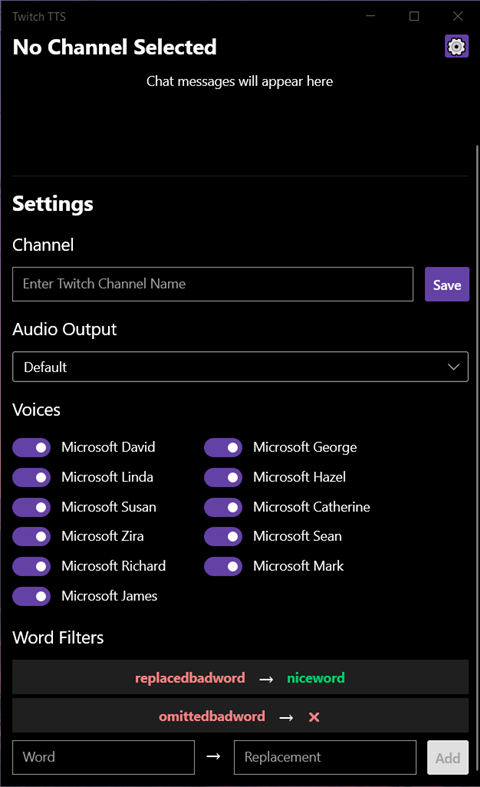Turn off Microsoft James voice
This screenshot has height=787, width=480.
[31, 596]
